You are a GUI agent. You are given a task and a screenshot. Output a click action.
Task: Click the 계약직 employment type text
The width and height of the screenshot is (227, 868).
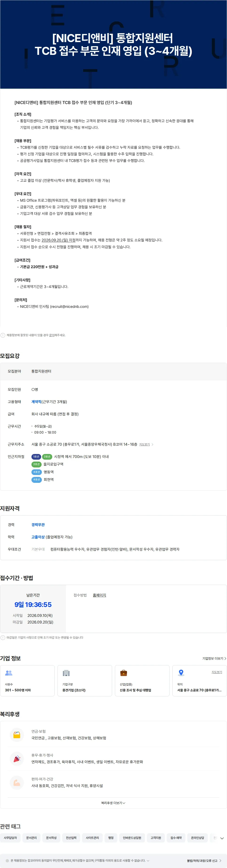[36, 402]
